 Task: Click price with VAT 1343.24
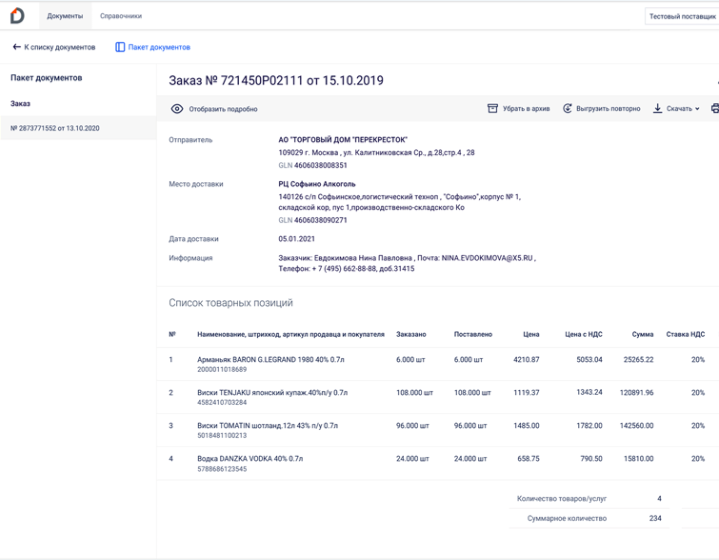coord(589,392)
